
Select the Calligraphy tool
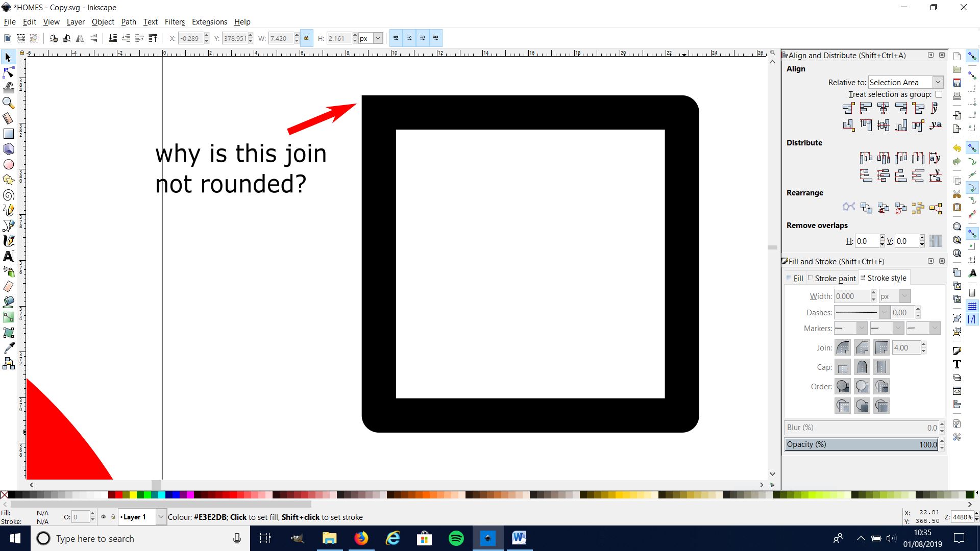pyautogui.click(x=9, y=241)
